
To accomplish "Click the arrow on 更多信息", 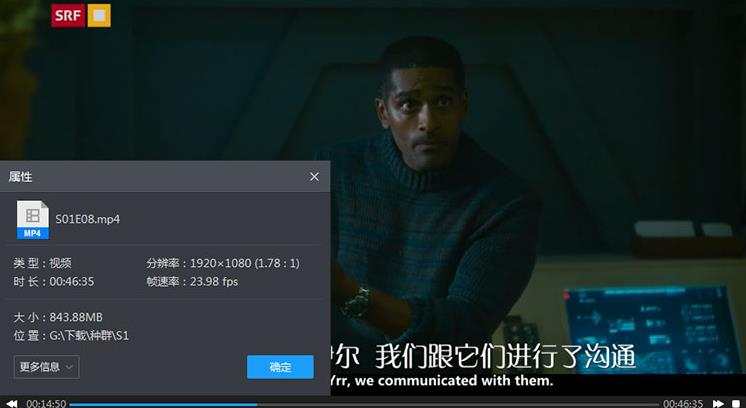I will coord(69,368).
